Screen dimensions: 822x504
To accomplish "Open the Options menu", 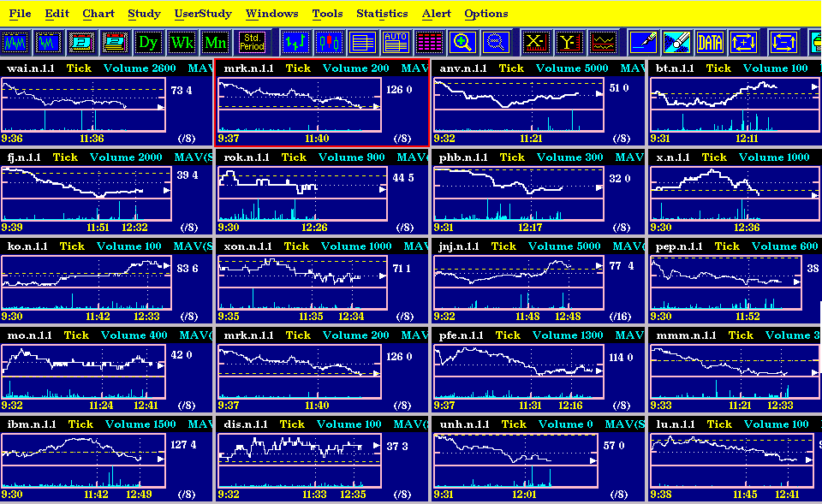I will 486,14.
